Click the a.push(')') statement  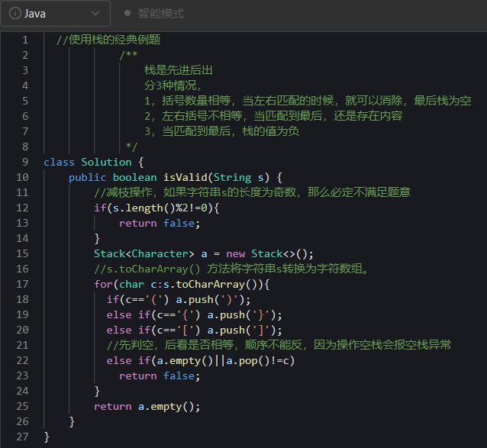(214, 300)
